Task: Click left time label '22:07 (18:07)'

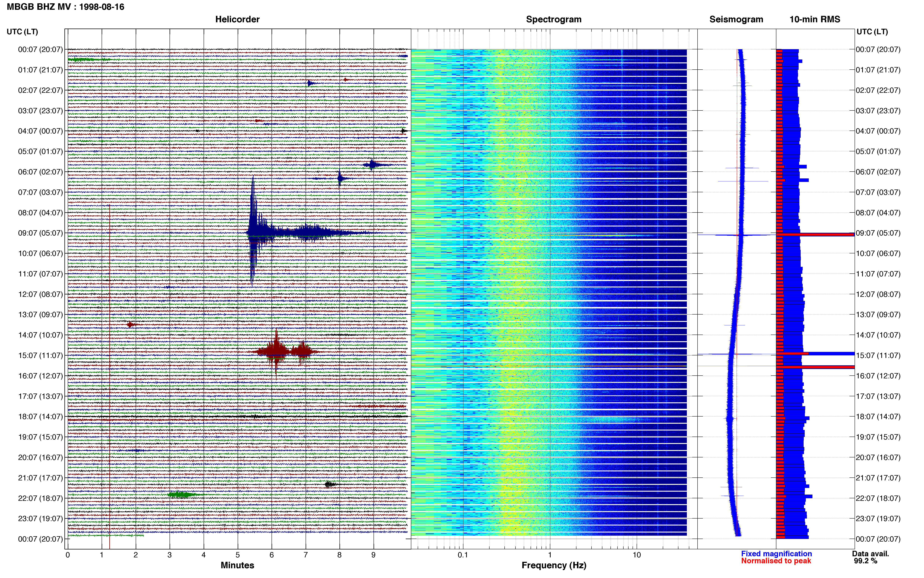Action: 41,498
